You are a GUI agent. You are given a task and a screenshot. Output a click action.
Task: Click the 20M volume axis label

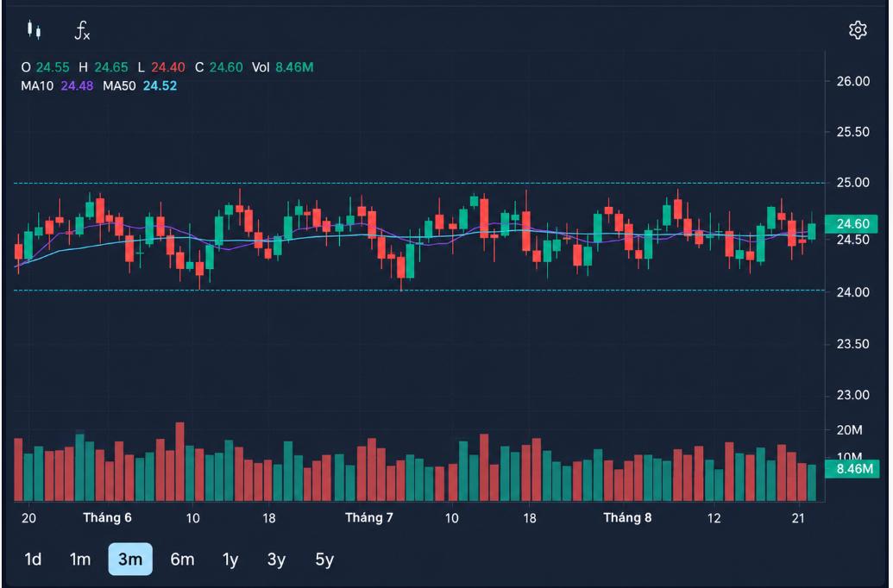[x=849, y=430]
